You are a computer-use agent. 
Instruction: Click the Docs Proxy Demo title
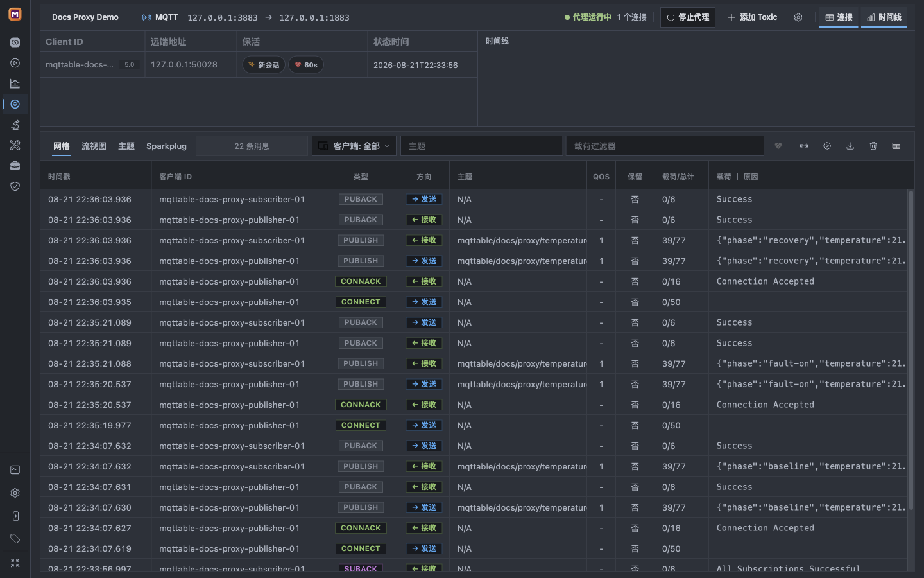click(x=85, y=17)
